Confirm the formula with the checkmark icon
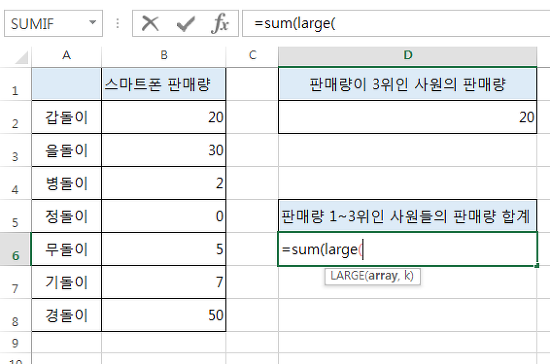Image resolution: width=550 pixels, height=364 pixels. point(186,24)
